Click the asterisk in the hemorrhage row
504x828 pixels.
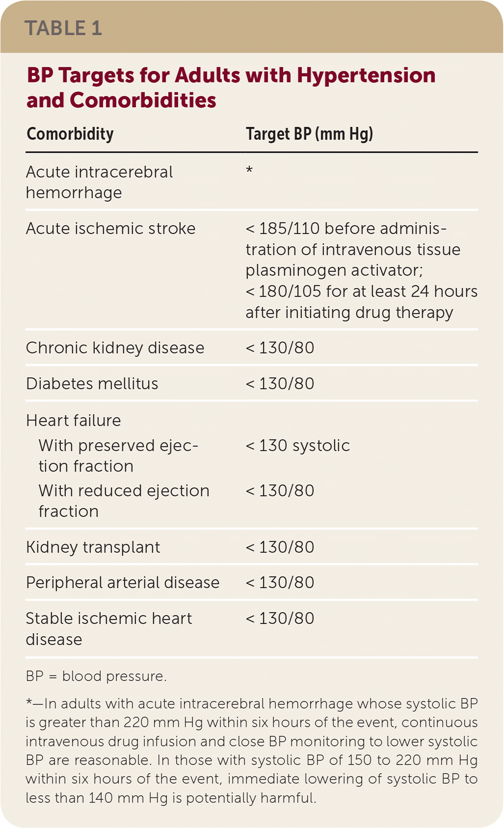249,171
